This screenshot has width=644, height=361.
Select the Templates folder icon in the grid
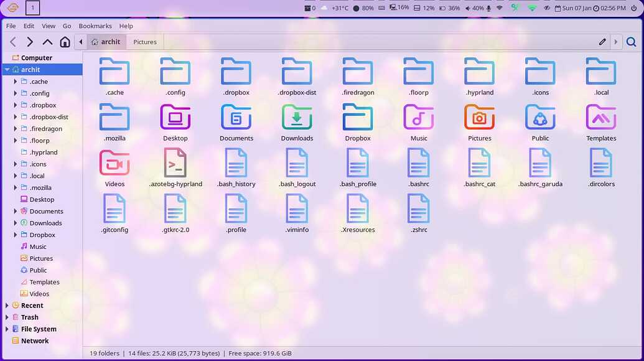tap(600, 117)
